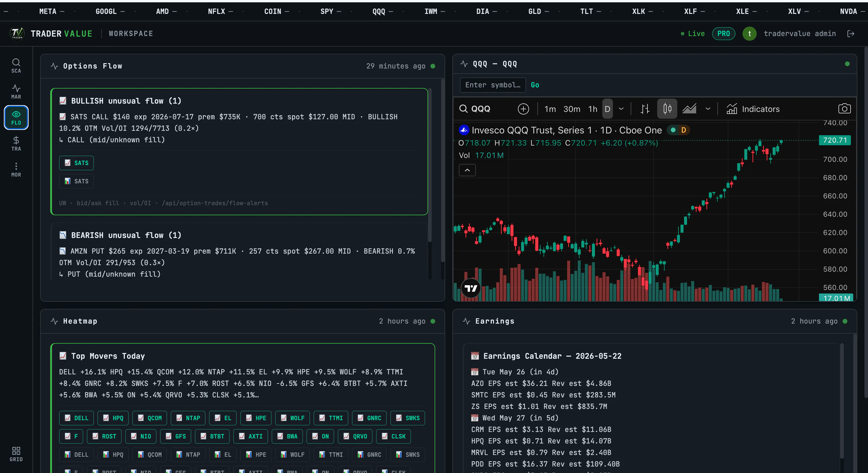The width and height of the screenshot is (868, 473).
Task: Click the logout icon beside tradervalue admin
Action: 851,33
